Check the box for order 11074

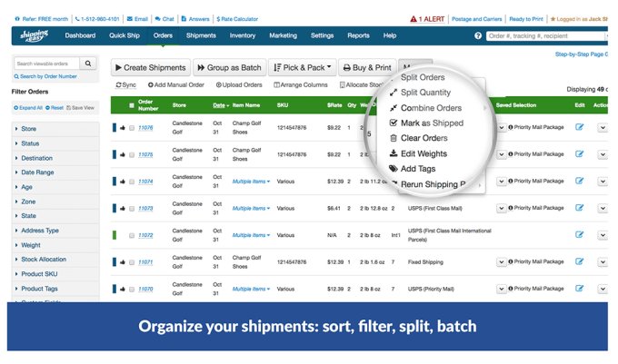[132, 182]
